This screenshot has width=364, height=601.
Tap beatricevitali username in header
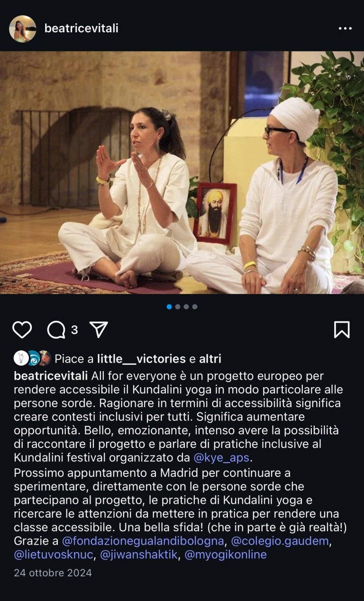[82, 28]
